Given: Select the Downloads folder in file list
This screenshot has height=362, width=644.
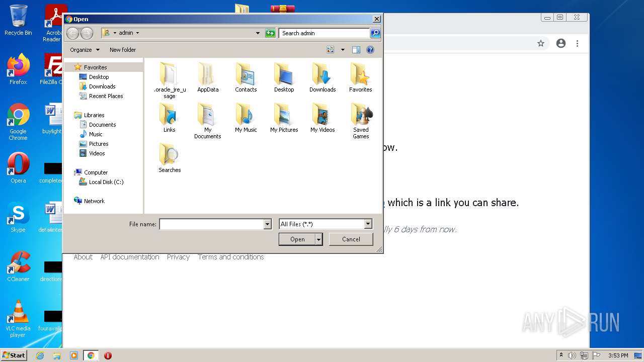Looking at the screenshot, I should [x=323, y=78].
